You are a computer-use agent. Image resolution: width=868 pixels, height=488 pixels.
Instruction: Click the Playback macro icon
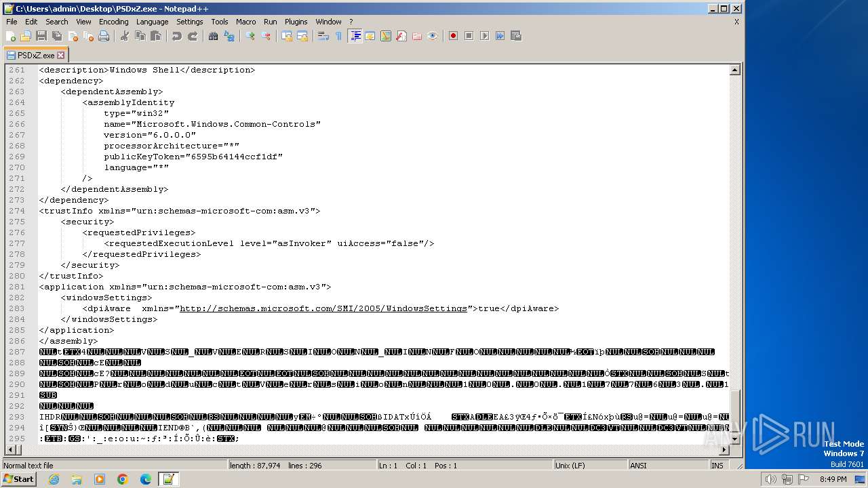click(x=485, y=36)
